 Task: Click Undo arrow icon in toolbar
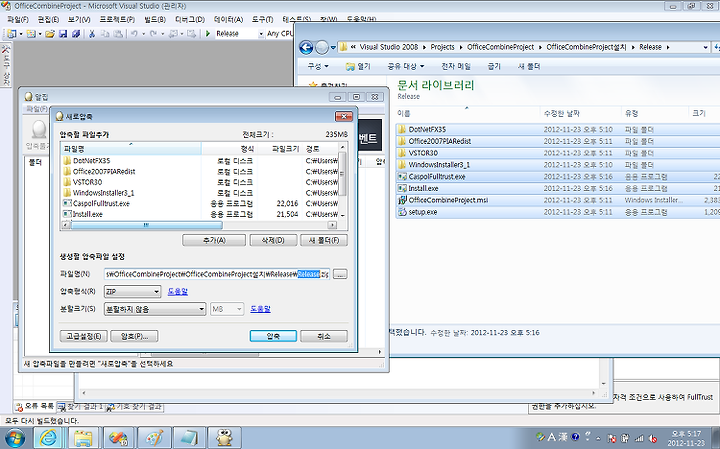[x=134, y=34]
